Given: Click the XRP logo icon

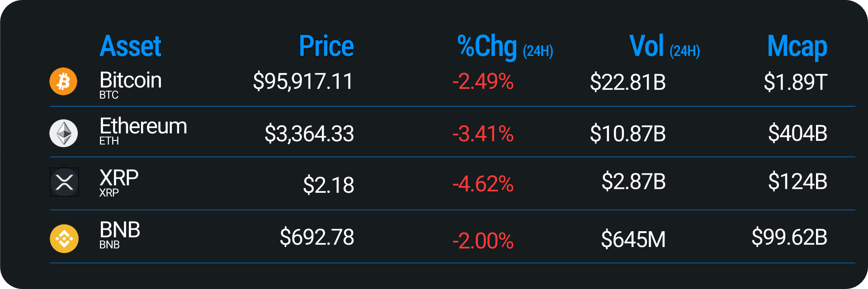Looking at the screenshot, I should [x=64, y=182].
